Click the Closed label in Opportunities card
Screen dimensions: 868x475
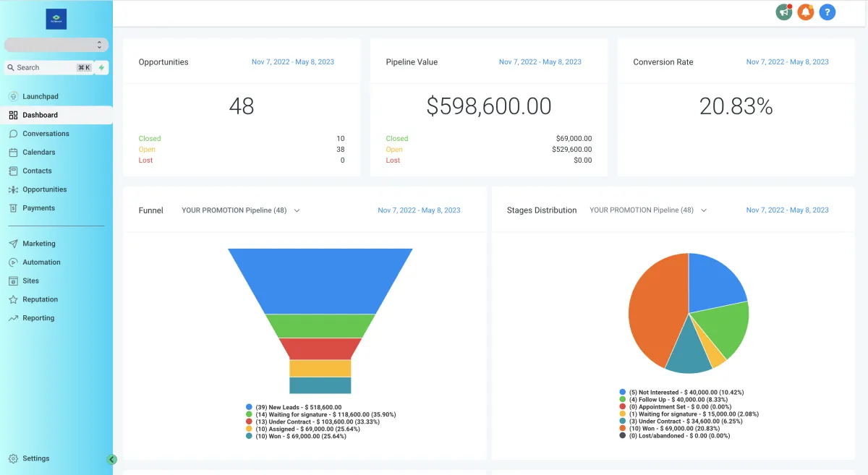[150, 139]
